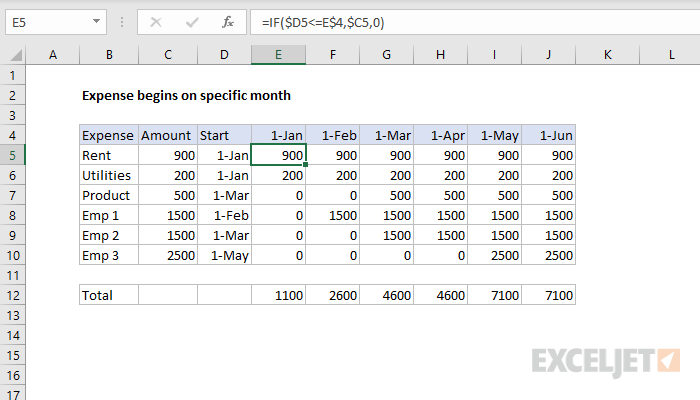This screenshot has width=700, height=400.
Task: Select row 12 header
Action: [12, 295]
